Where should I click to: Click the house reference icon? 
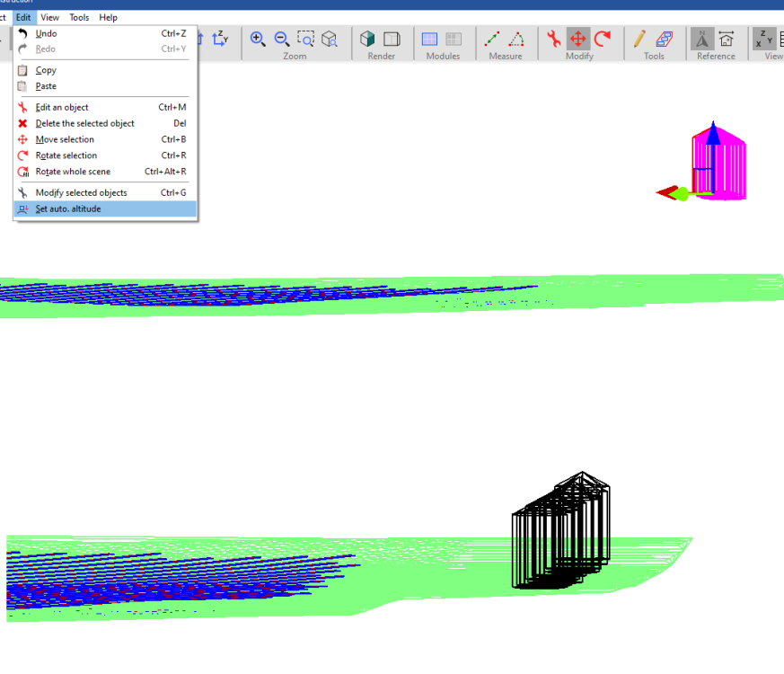[727, 39]
